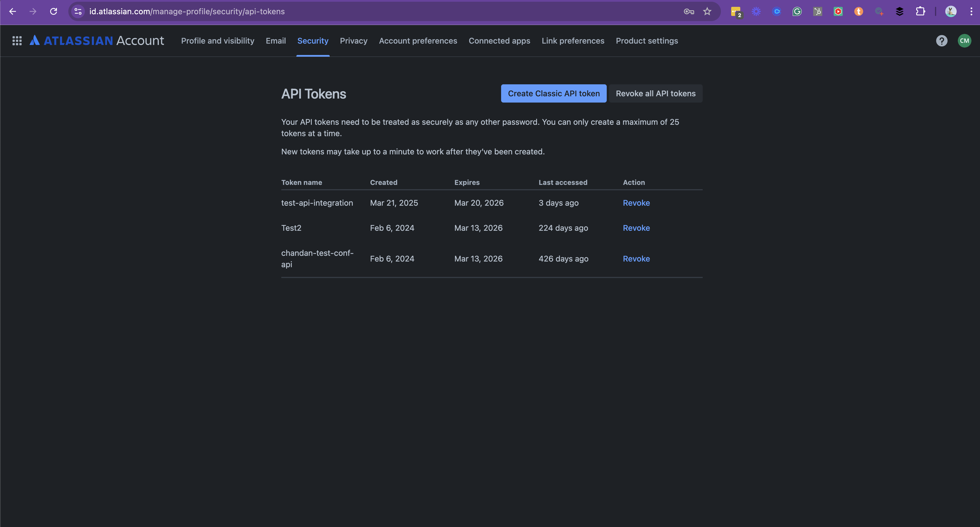Open Chrome three-dot menu

click(971, 11)
